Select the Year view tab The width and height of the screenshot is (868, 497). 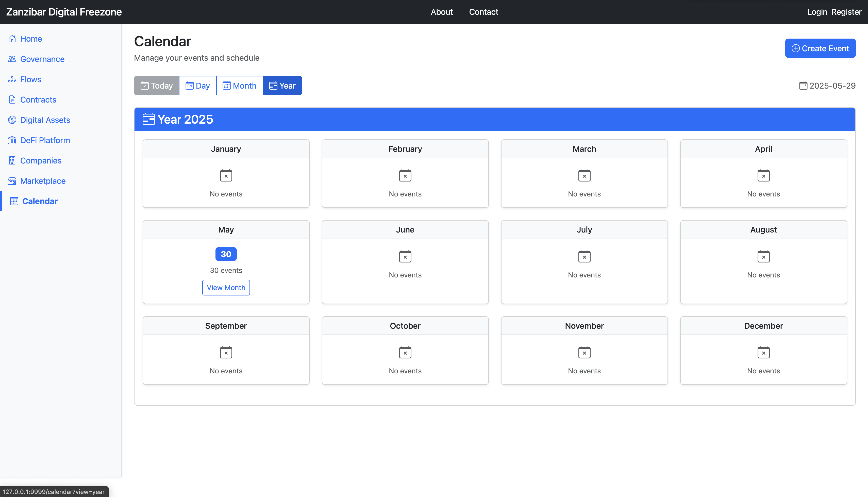(282, 86)
